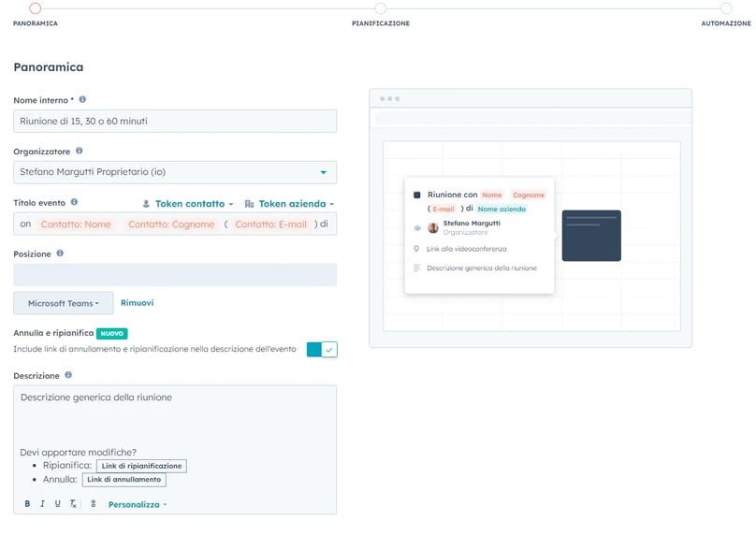Image resolution: width=756 pixels, height=535 pixels.
Task: Expand the Token contatto dropdown
Action: pos(188,203)
